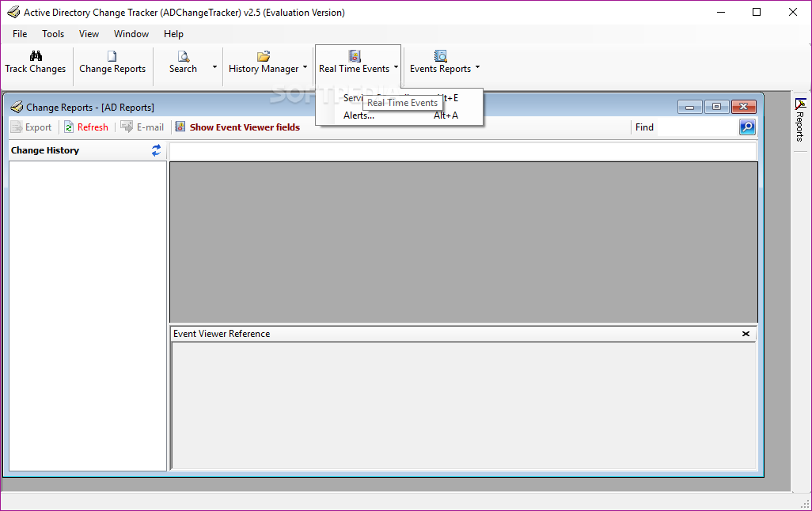Viewport: 812px width, 511px height.
Task: Click Show Event Viewer fields
Action: pos(237,127)
